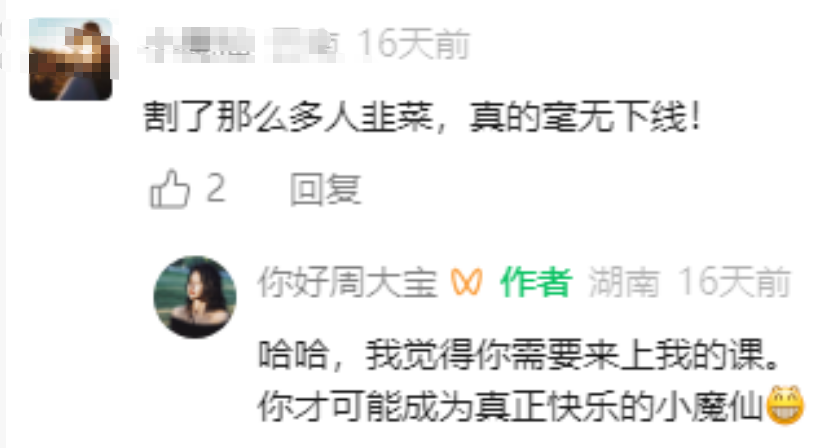Click 回复 to reply to the comment
This screenshot has height=448, width=813.
click(x=325, y=190)
